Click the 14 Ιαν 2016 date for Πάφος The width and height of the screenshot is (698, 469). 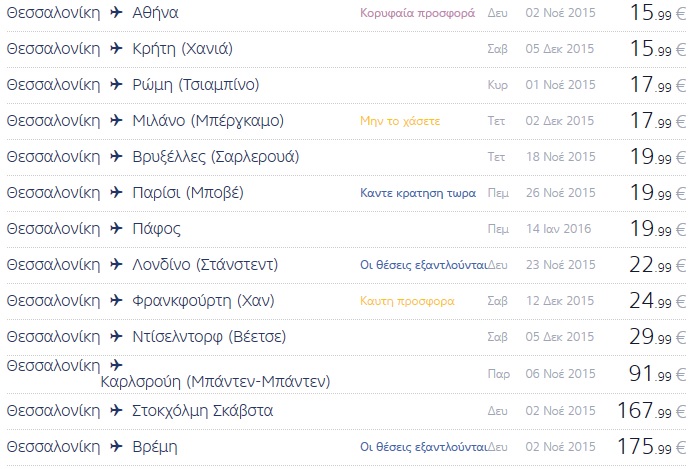(559, 229)
